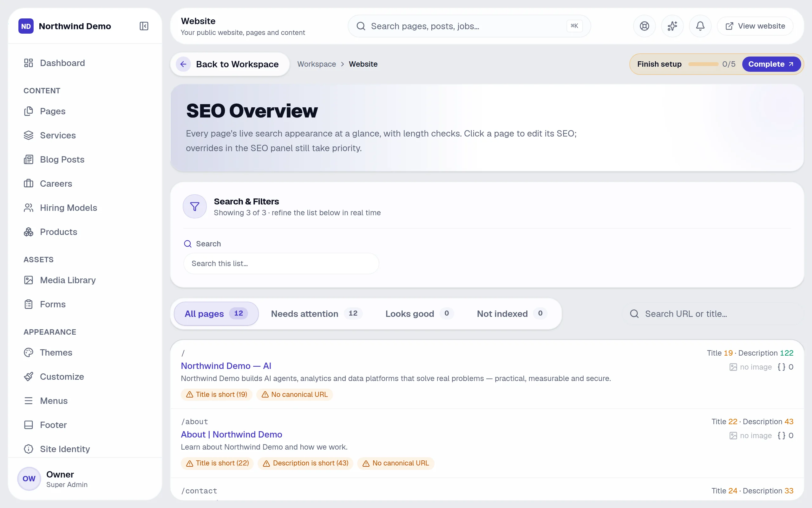
Task: Open notifications bell
Action: coord(700,26)
